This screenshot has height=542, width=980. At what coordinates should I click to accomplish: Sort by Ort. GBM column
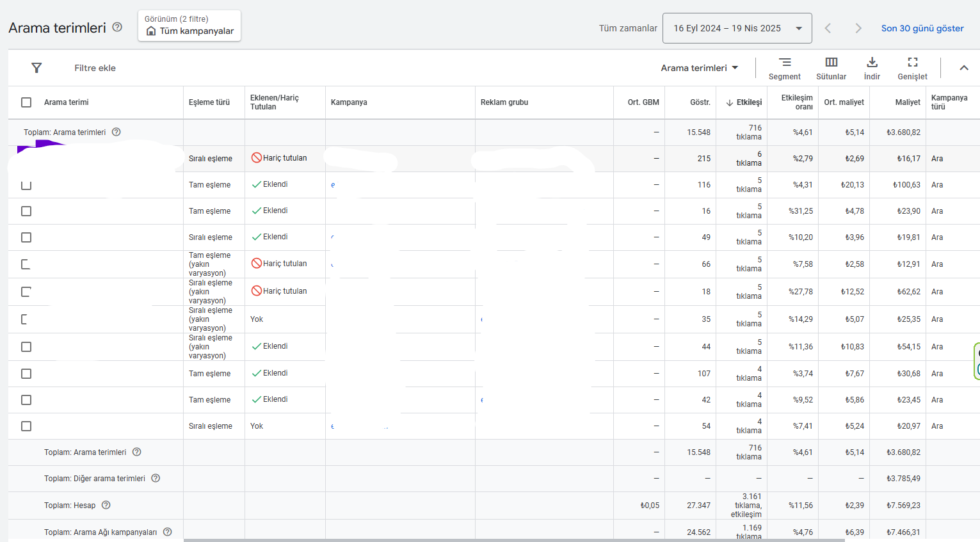click(643, 102)
